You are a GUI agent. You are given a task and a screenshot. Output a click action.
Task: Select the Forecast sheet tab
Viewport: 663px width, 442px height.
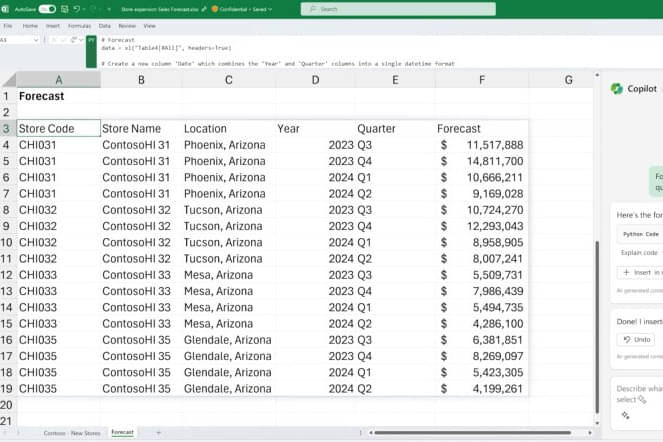tap(122, 432)
